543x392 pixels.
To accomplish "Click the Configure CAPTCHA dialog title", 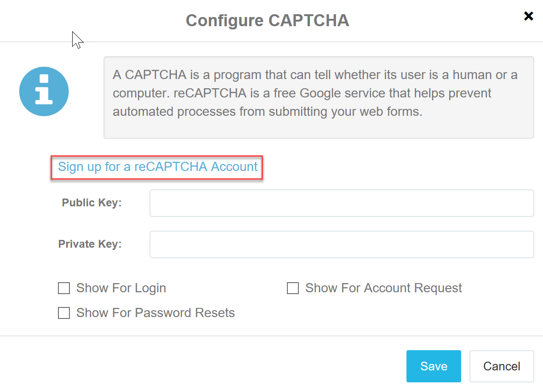I will [x=267, y=20].
